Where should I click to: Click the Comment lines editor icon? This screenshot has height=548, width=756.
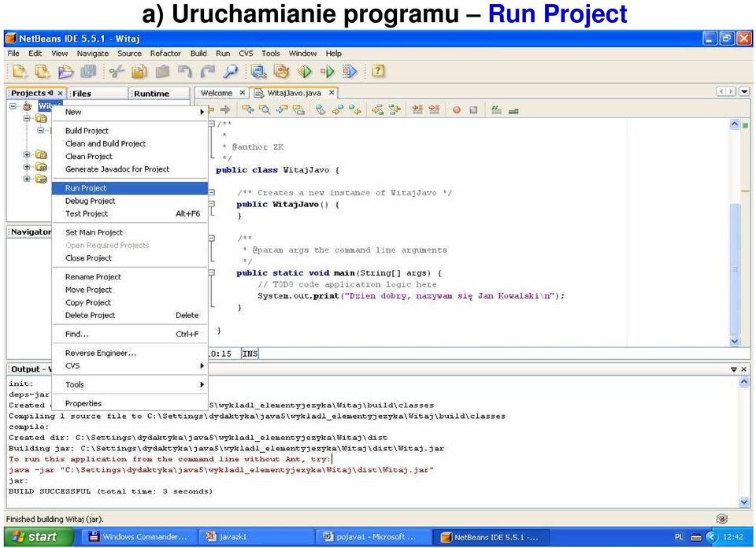[x=496, y=110]
